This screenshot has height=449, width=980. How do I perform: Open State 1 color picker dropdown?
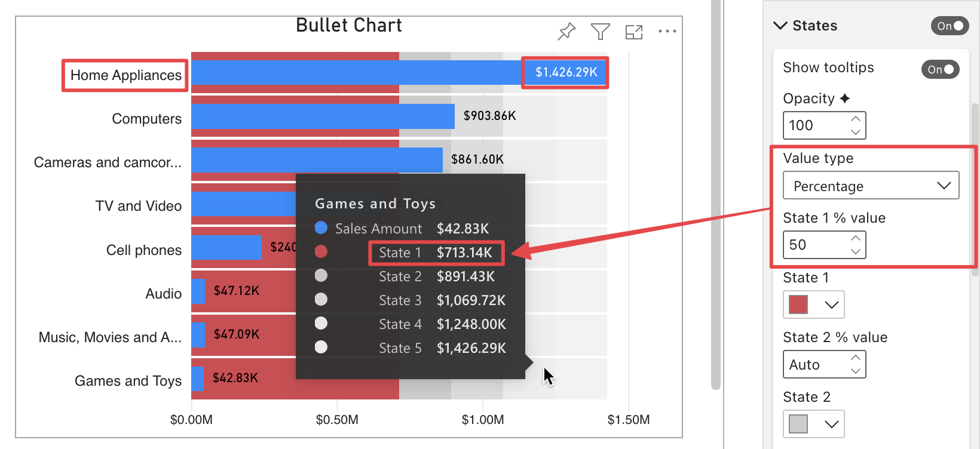[x=831, y=305]
